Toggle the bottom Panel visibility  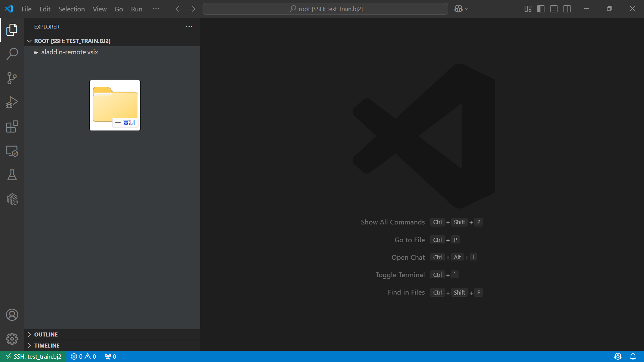[554, 9]
